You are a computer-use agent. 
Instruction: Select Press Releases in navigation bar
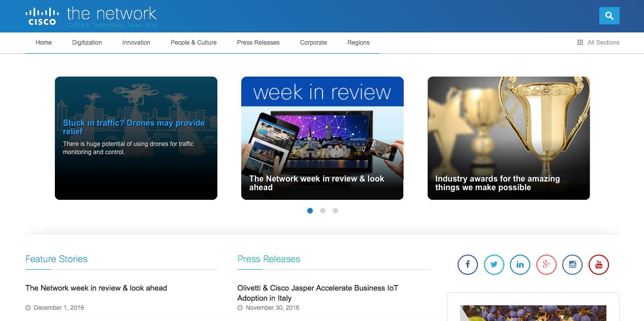coord(258,43)
